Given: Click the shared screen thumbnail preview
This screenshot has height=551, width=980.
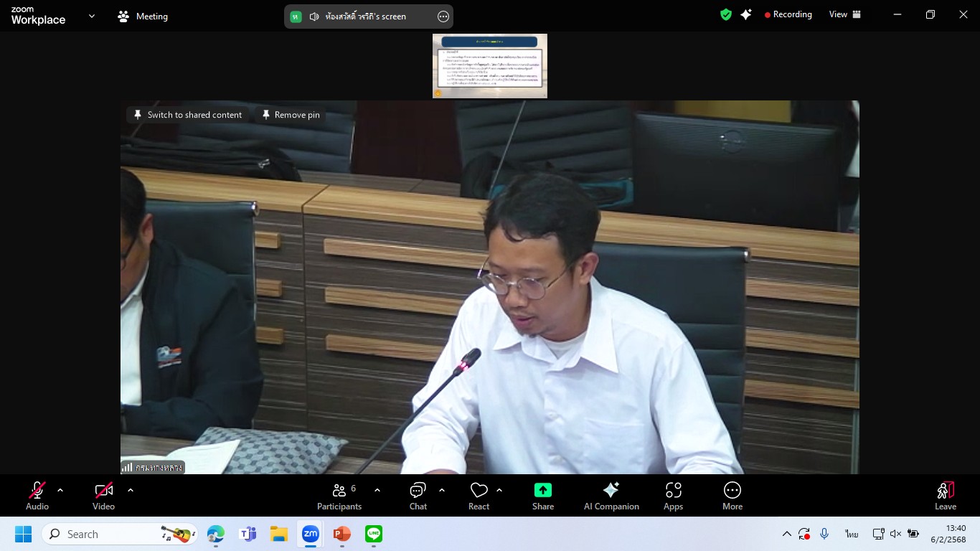Looking at the screenshot, I should (x=489, y=66).
